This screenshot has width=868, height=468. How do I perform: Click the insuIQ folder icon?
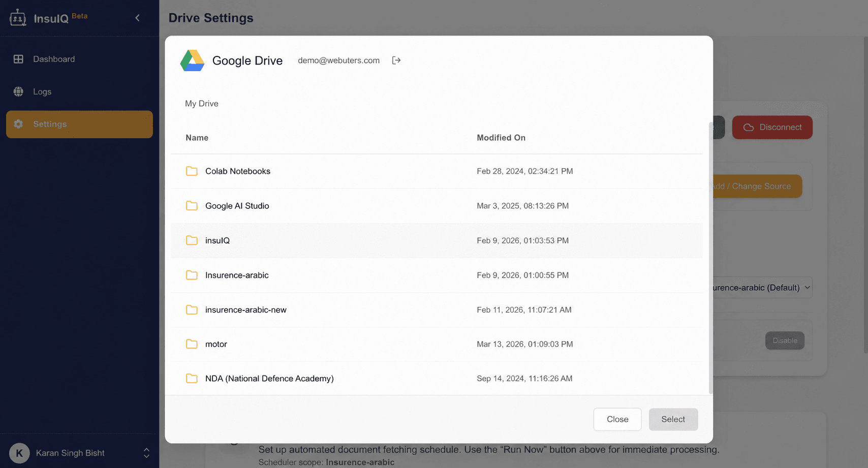click(192, 240)
